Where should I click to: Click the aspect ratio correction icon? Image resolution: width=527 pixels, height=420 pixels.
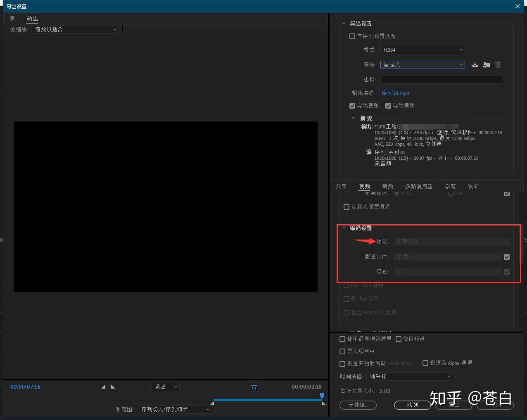254,387
